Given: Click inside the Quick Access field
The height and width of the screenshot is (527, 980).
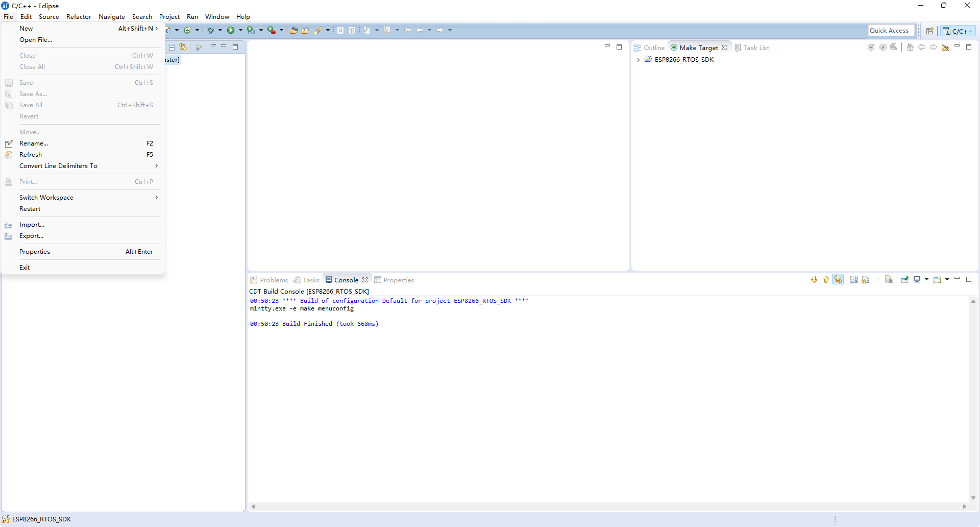Looking at the screenshot, I should [x=891, y=30].
